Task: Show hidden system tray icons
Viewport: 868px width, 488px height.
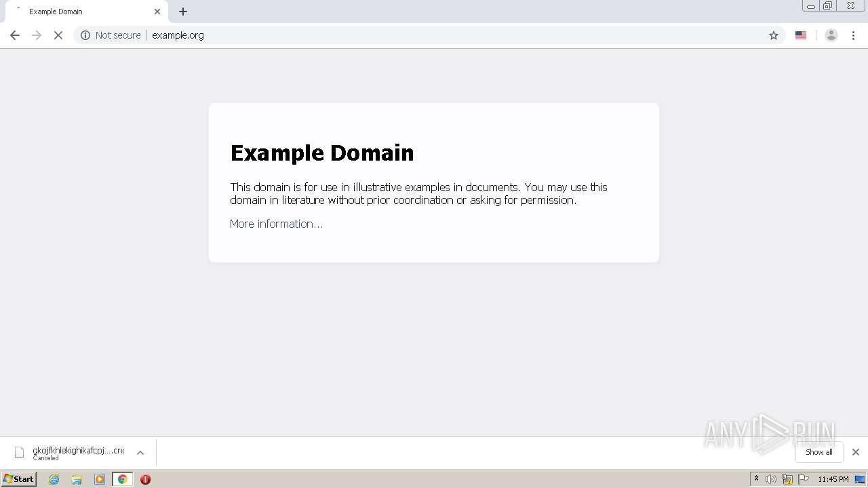Action: (x=757, y=479)
